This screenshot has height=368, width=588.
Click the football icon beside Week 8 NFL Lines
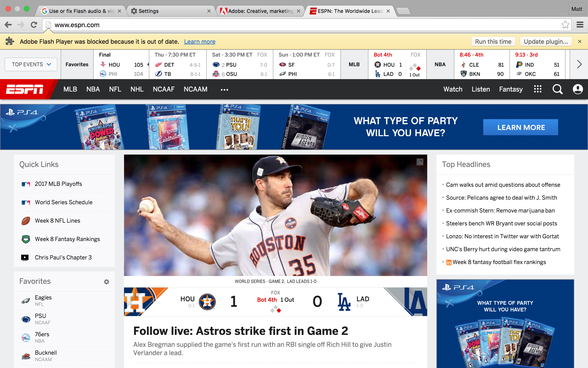pos(26,221)
